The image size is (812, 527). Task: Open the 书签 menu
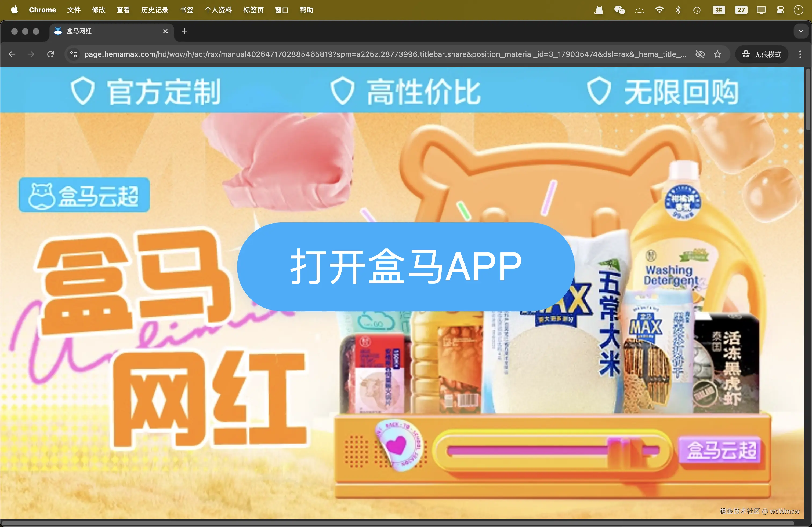pos(186,10)
